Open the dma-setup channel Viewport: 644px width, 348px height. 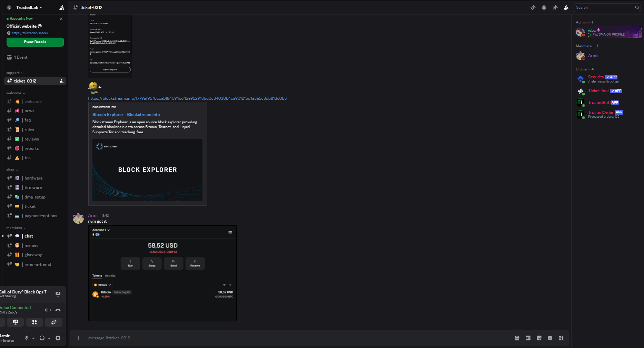click(x=35, y=197)
